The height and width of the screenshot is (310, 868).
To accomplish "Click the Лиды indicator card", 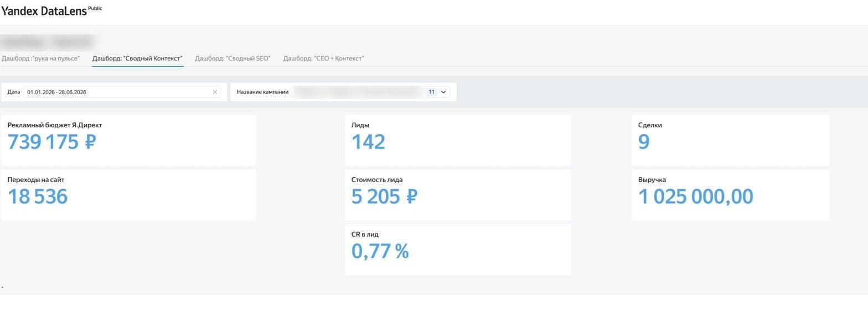I will [x=458, y=141].
